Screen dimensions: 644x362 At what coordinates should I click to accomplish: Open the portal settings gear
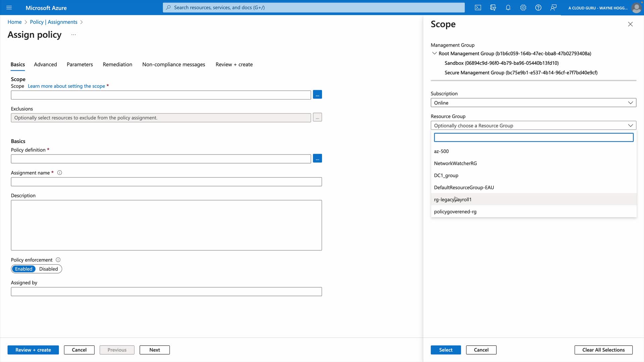[x=523, y=7]
